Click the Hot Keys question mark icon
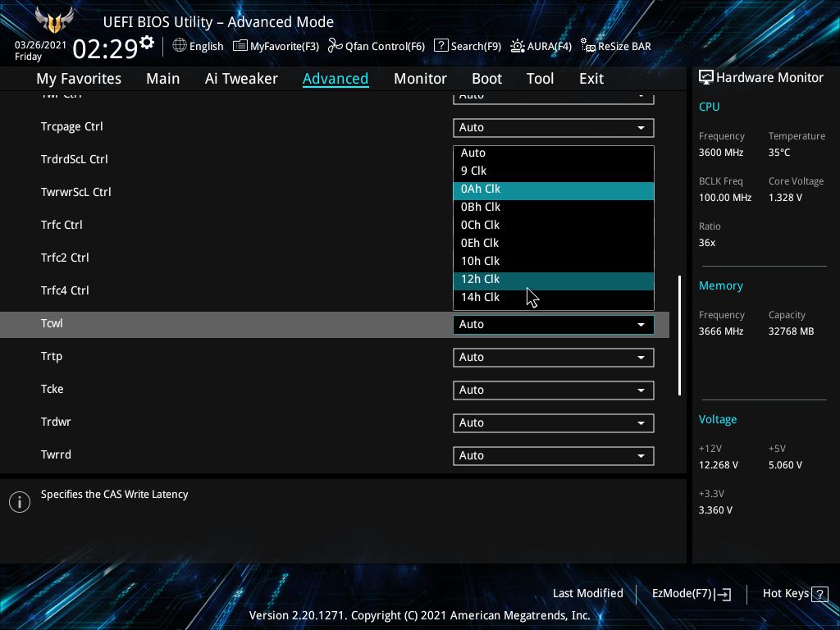The image size is (840, 630). coord(819,594)
